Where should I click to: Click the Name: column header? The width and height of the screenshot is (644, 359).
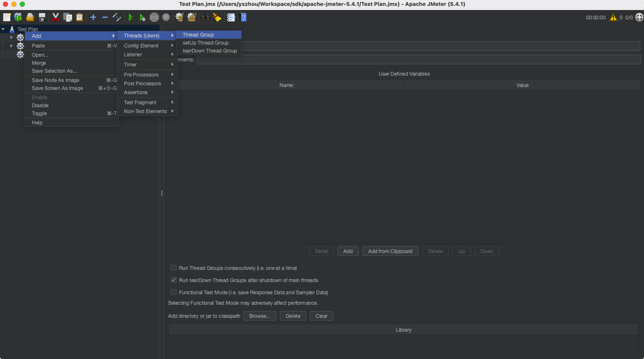click(286, 85)
